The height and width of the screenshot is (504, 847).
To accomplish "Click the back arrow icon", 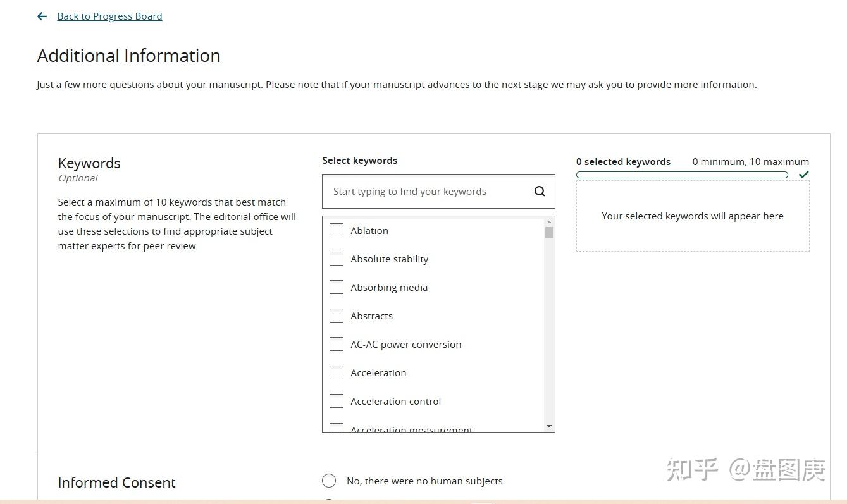I will pos(42,16).
